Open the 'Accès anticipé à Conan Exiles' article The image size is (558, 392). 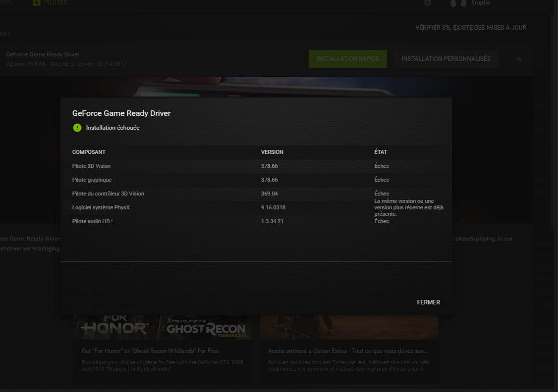click(x=348, y=351)
